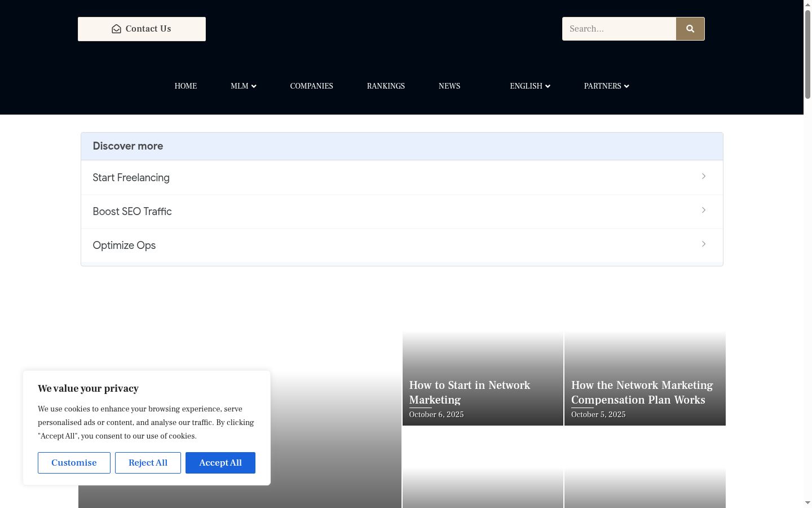Open the Start Freelancing link
812x508 pixels.
402,178
